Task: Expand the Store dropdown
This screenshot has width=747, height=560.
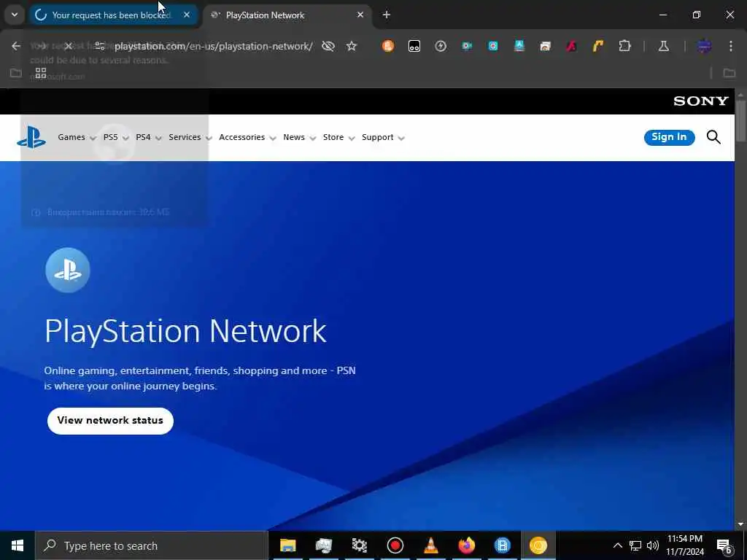Action: [x=338, y=137]
